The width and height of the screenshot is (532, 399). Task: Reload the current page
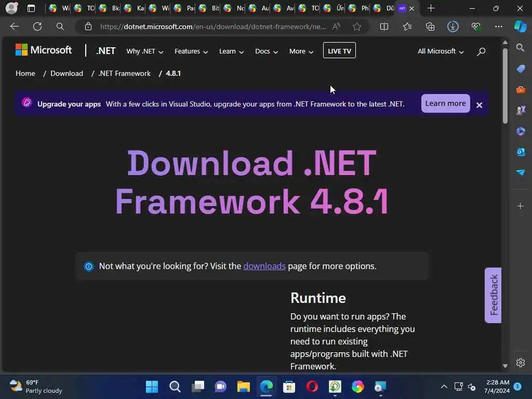(x=37, y=26)
